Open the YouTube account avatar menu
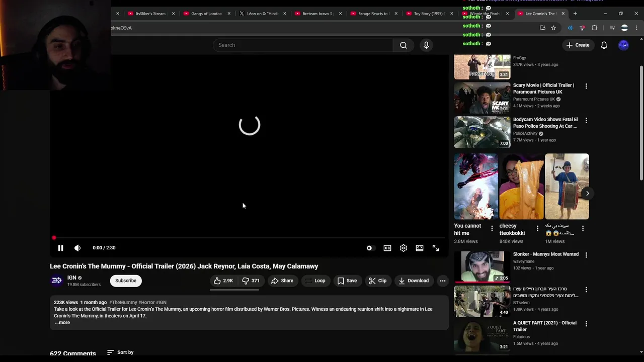 (623, 45)
